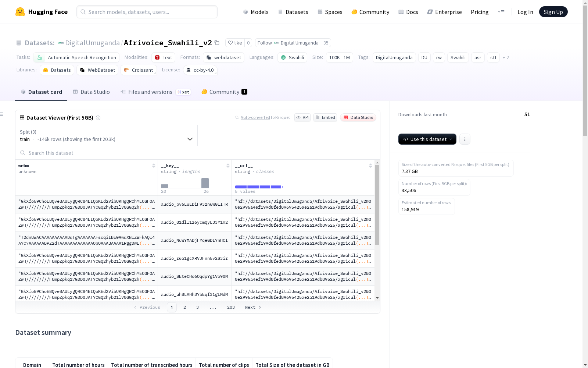
Task: Sort the __key__ column
Action: click(x=228, y=166)
